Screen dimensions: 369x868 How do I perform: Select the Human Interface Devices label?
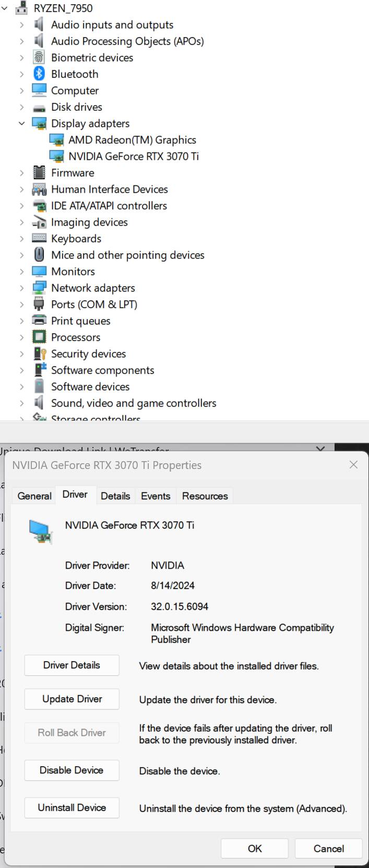(x=110, y=189)
